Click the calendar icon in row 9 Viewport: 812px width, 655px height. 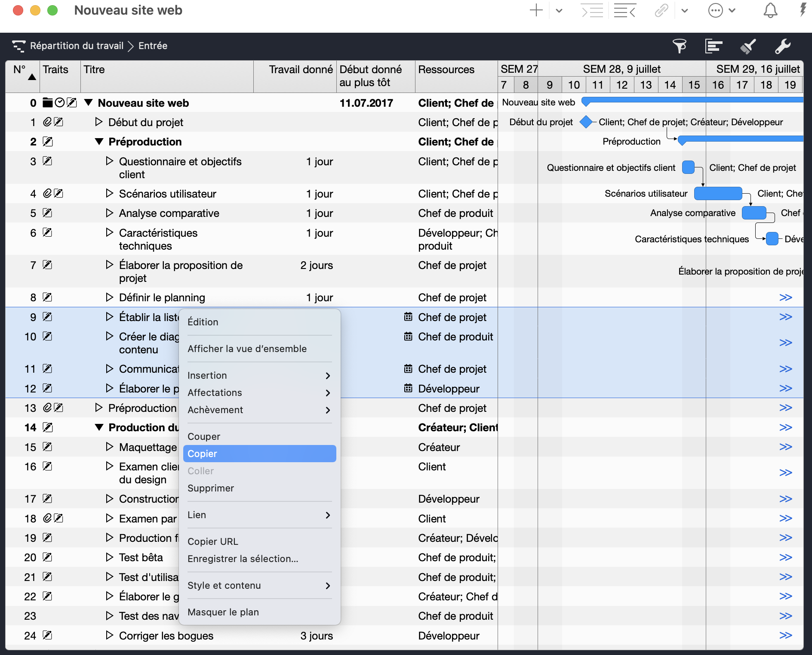click(x=408, y=317)
